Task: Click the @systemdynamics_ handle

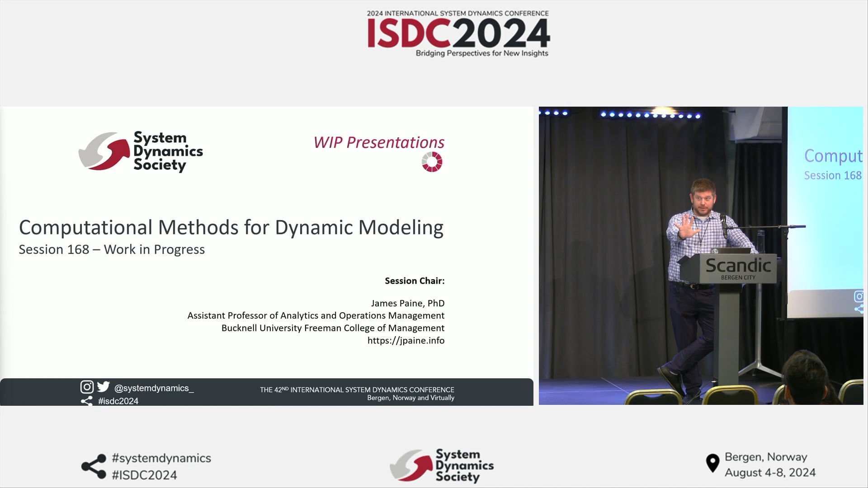Action: click(156, 388)
